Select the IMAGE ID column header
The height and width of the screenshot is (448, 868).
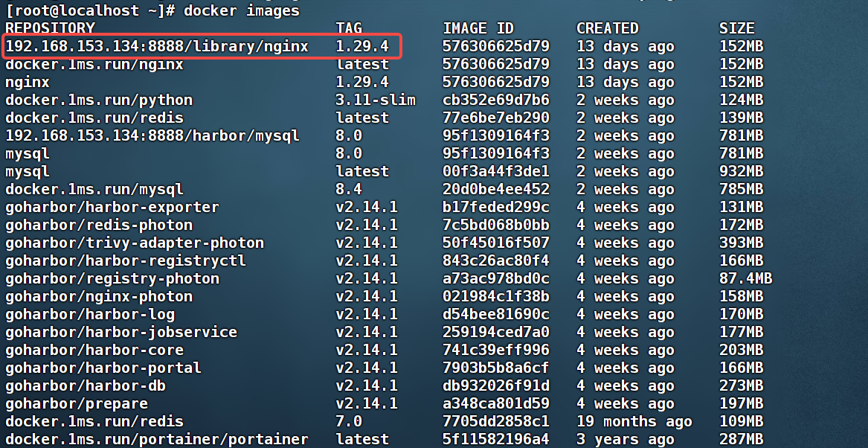(478, 28)
